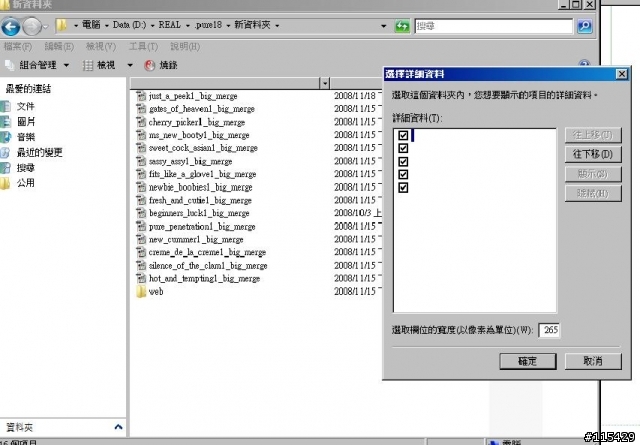Expand the REAL breadcrumb arrow
Image resolution: width=640 pixels, height=445 pixels.
pos(188,26)
